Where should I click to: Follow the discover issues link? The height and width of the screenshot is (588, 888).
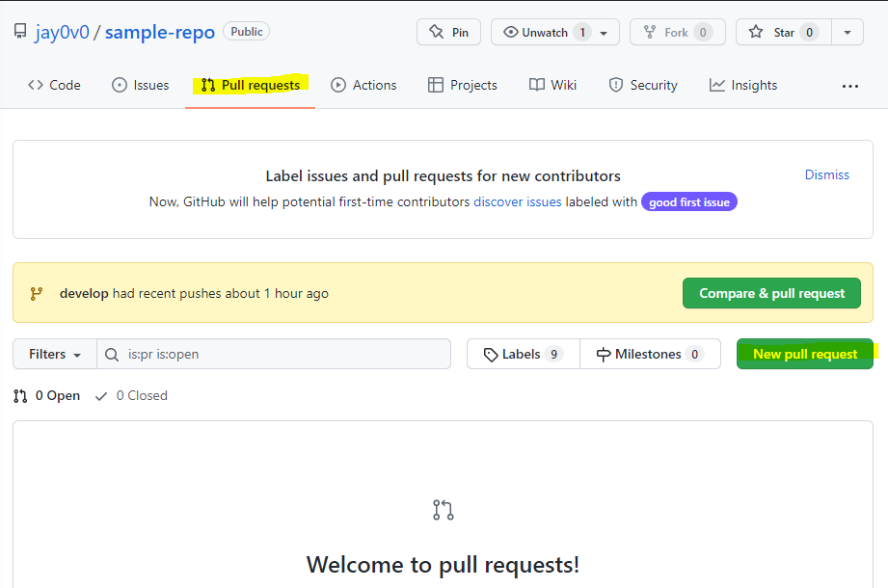click(518, 202)
